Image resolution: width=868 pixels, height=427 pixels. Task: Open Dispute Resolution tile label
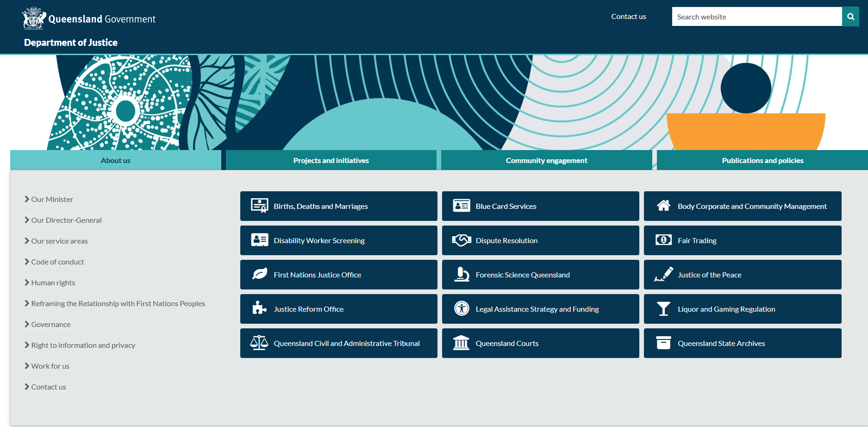tap(506, 240)
